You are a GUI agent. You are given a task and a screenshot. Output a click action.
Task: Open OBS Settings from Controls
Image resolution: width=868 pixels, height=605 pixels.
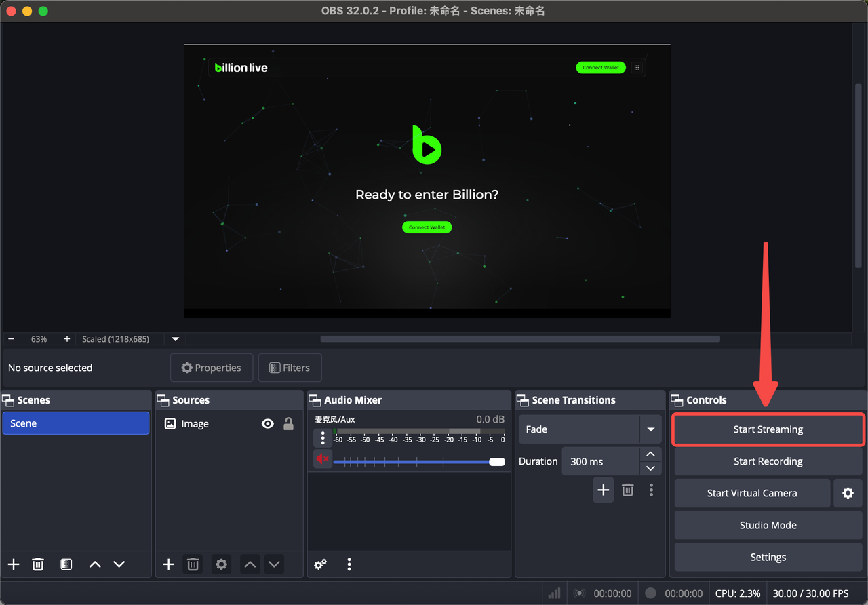[x=768, y=557]
